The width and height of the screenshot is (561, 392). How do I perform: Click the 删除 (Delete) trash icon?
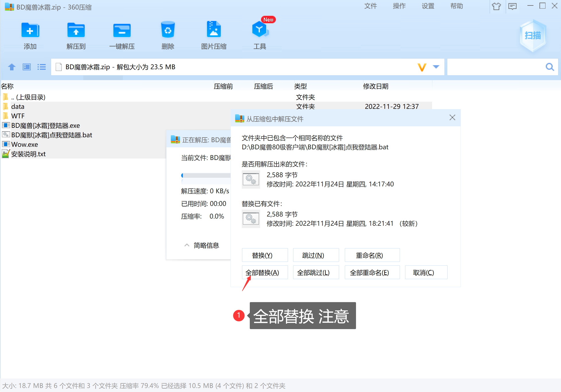click(168, 30)
